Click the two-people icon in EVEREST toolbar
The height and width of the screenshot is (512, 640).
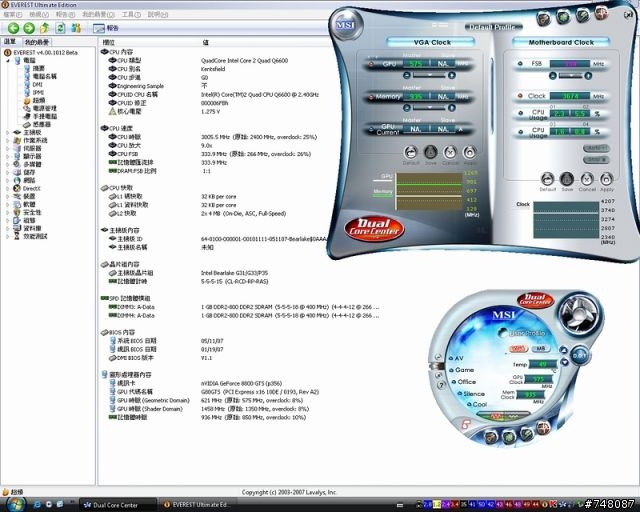coord(76,28)
